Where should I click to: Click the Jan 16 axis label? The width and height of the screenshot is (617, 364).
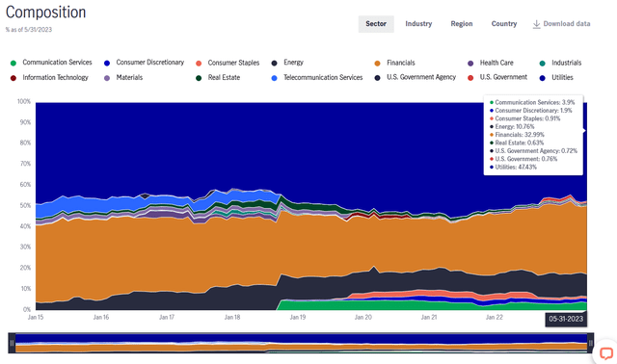point(100,317)
